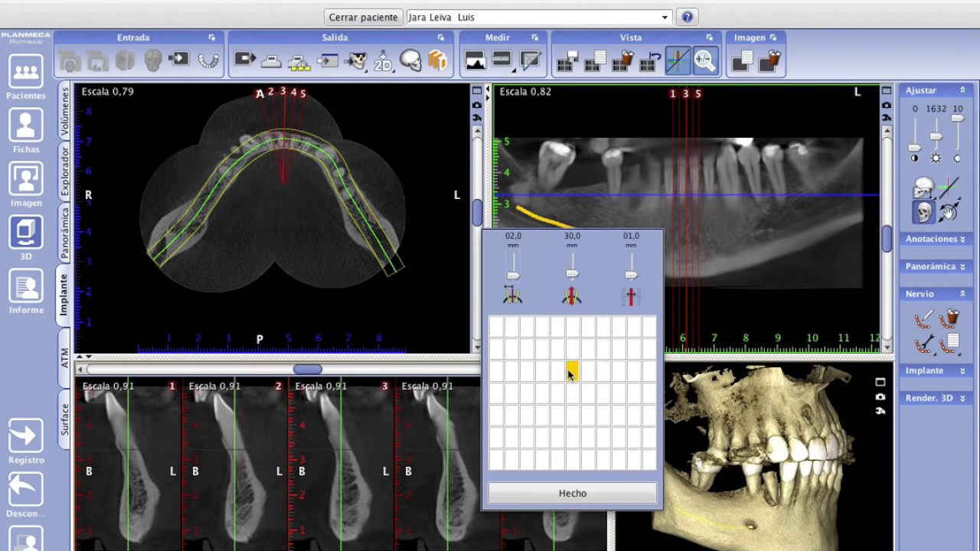This screenshot has height=551, width=980.
Task: Toggle the skull render view button in Ajustar
Action: 923,212
